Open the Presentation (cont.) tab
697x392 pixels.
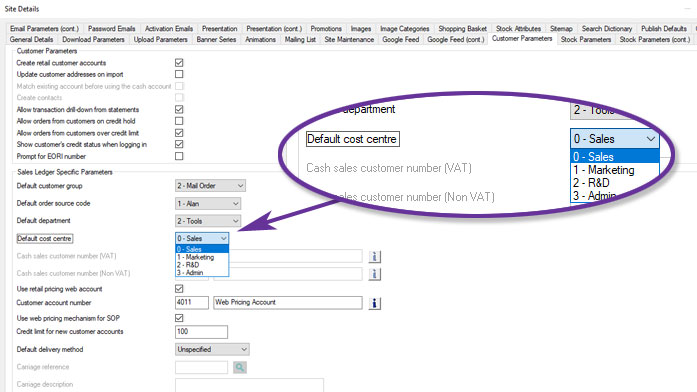pyautogui.click(x=274, y=28)
